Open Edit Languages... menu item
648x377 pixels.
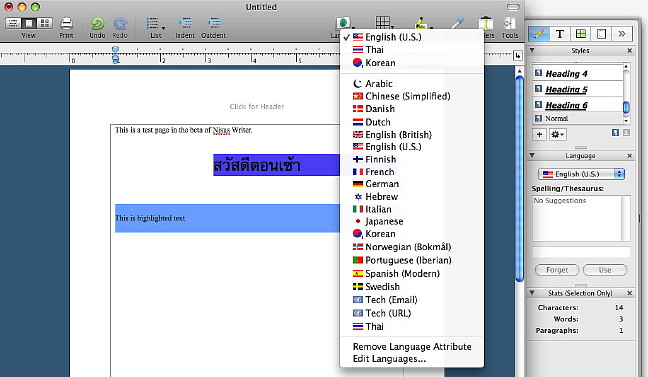click(x=412, y=359)
